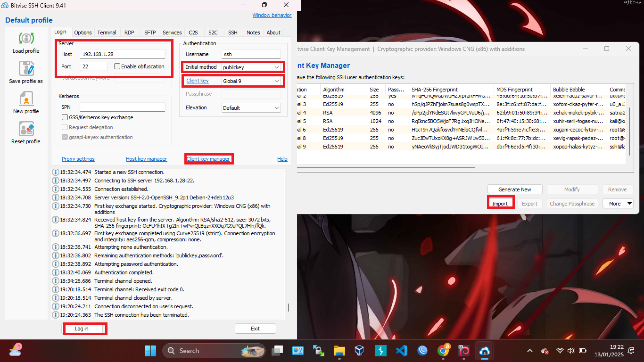Image resolution: width=644 pixels, height=362 pixels.
Task: Click the MD5 Fingerprint column header
Action: (x=521, y=90)
